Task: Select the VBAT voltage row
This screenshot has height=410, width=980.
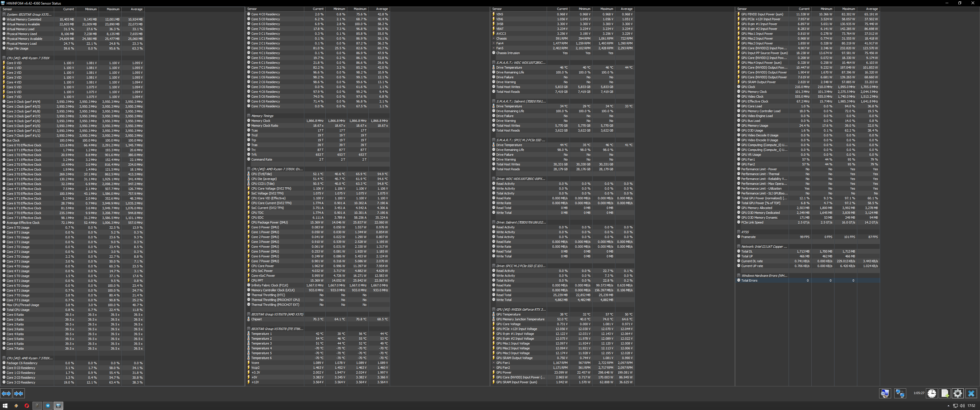Action: coord(563,29)
